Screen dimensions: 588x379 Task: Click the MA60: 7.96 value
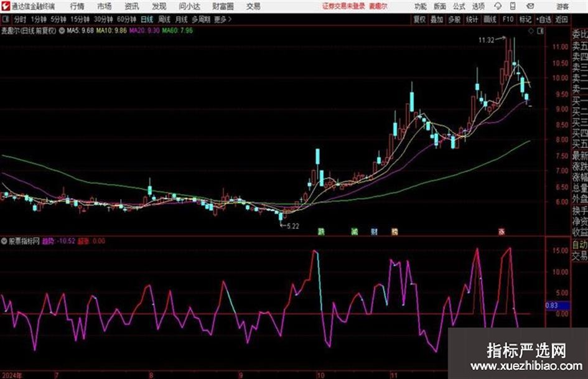click(177, 30)
